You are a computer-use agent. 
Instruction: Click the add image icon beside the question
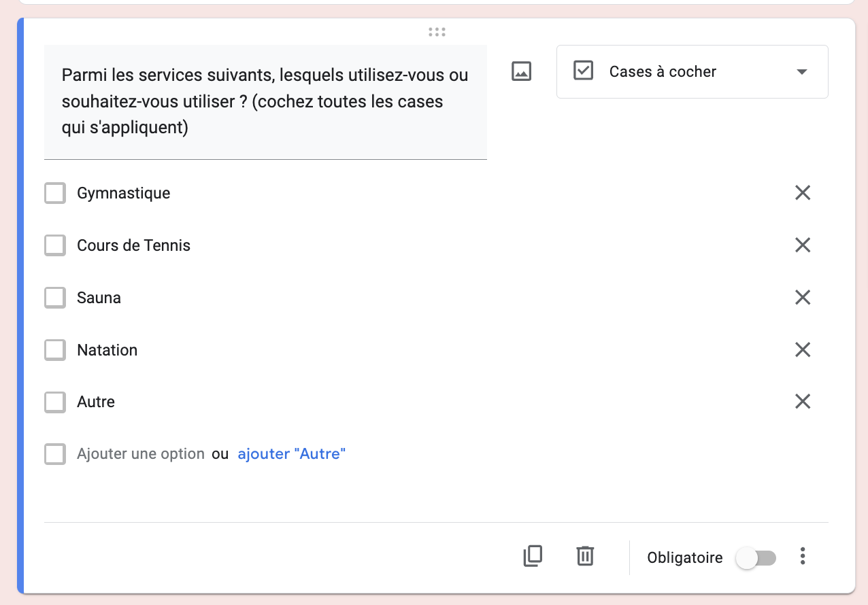point(520,71)
